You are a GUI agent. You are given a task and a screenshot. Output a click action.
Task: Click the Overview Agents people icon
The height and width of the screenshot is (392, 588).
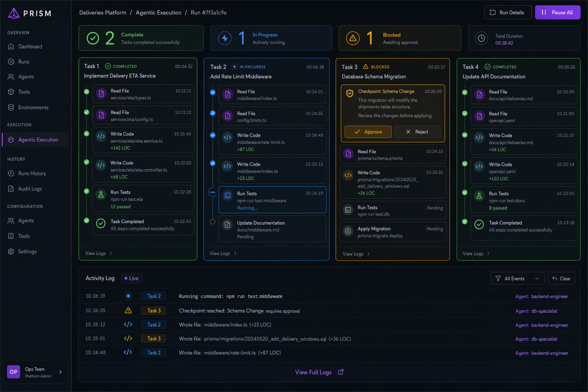point(11,77)
